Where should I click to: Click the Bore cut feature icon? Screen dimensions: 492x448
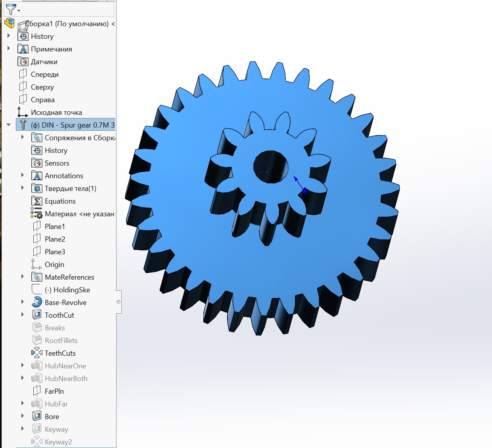click(x=37, y=416)
